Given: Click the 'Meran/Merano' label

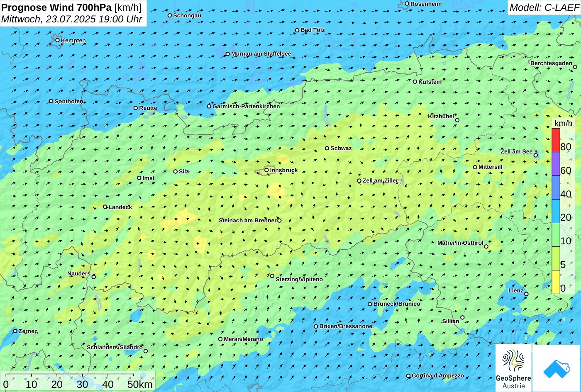Looking at the screenshot, I should [x=244, y=339].
